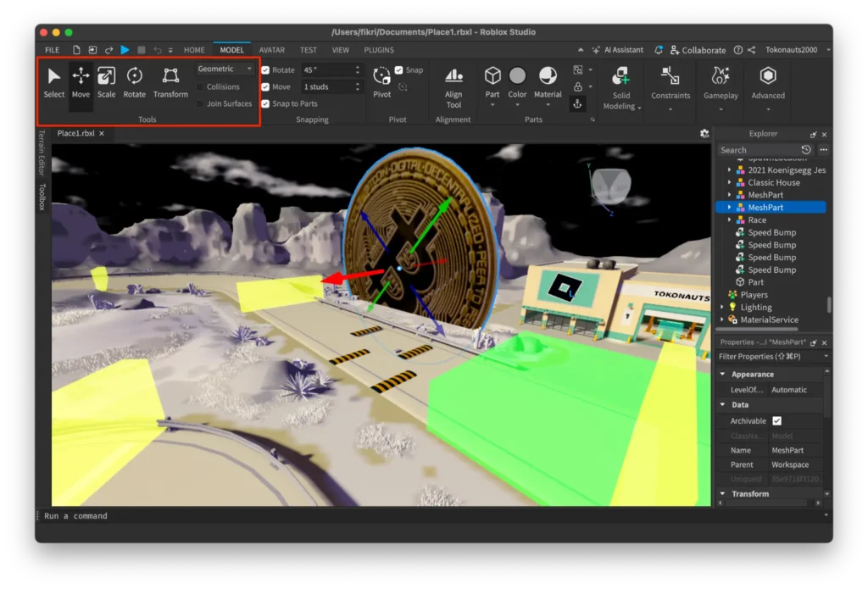Open the FILE menu
Screen dimensions: 868x589
[x=52, y=50]
